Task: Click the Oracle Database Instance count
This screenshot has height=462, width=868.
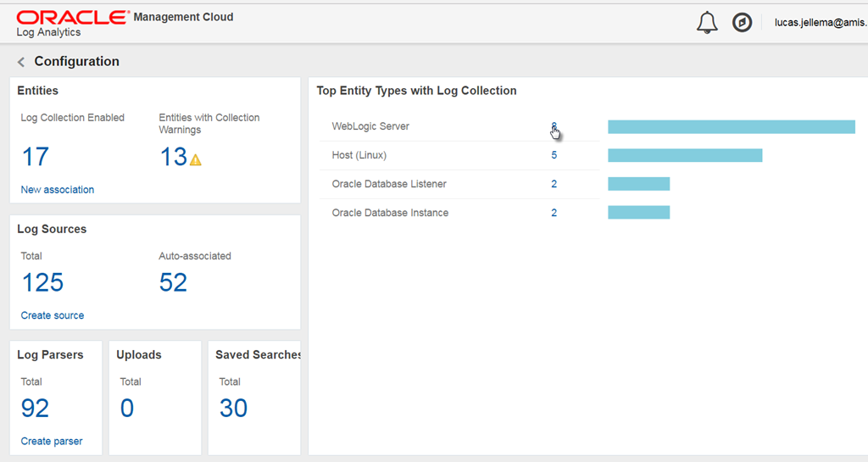Action: (554, 213)
